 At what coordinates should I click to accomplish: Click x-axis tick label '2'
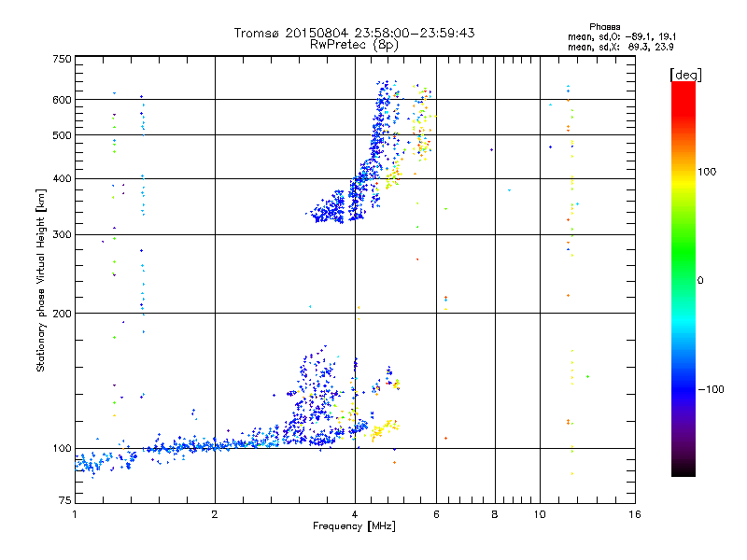click(215, 514)
